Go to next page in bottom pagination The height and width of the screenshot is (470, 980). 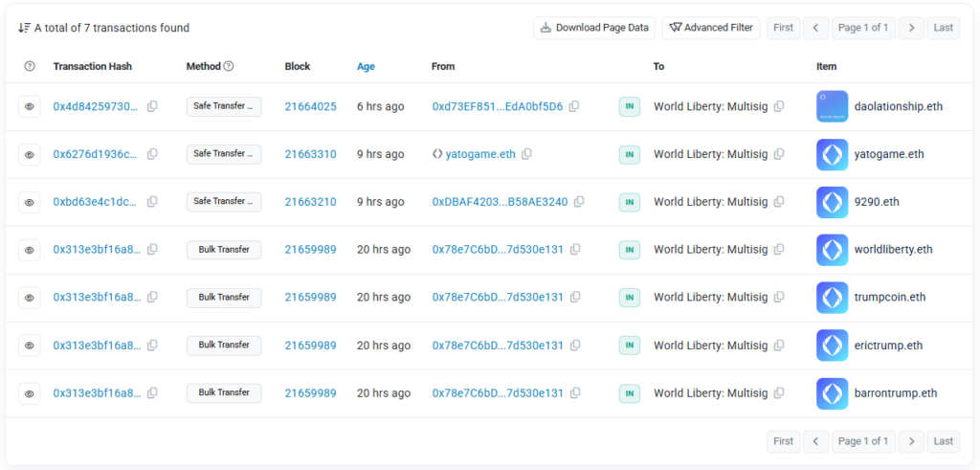(911, 441)
